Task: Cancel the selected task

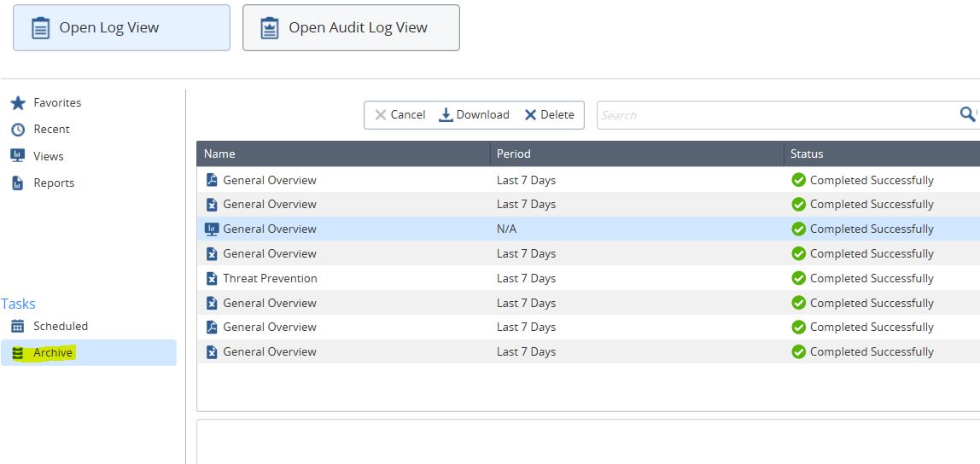Action: tap(400, 115)
